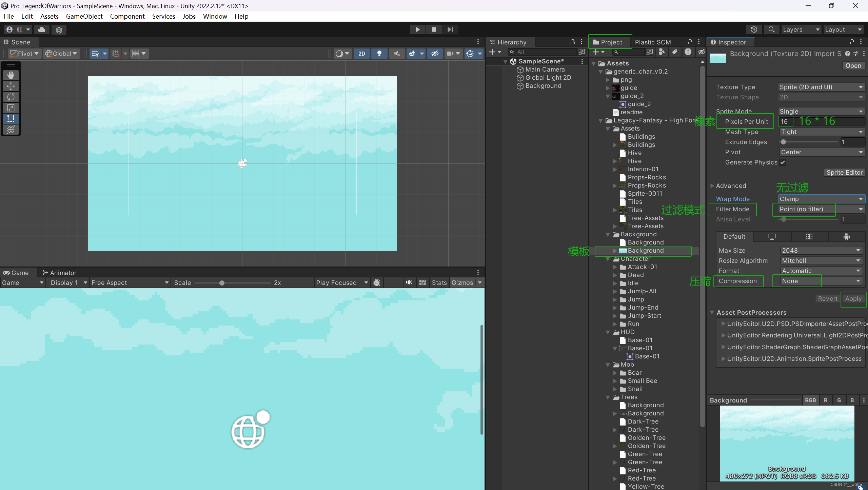Open Filter Mode dropdown
868x490 pixels.
tap(821, 209)
